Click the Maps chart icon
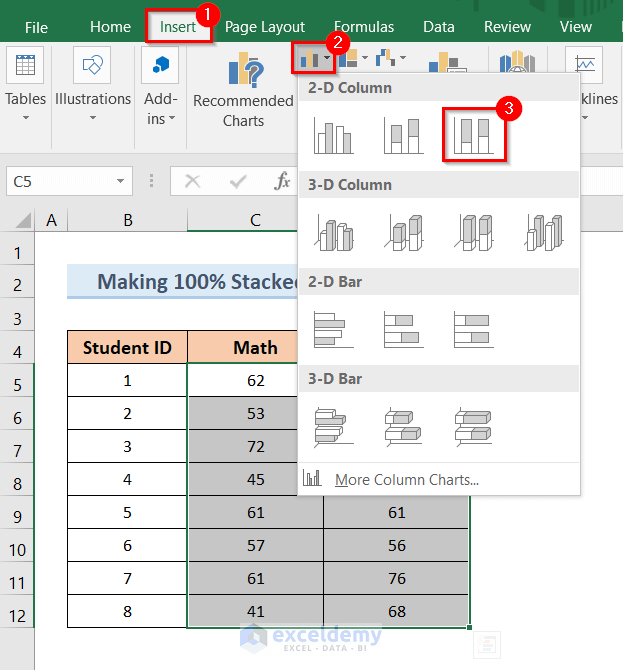The height and width of the screenshot is (670, 623). coord(517,62)
